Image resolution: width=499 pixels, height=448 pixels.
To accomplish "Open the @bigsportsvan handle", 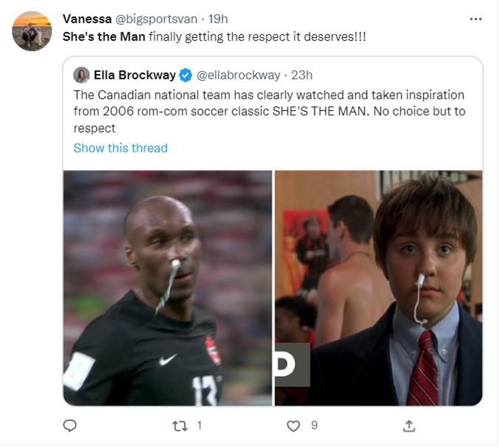I will pyautogui.click(x=156, y=19).
